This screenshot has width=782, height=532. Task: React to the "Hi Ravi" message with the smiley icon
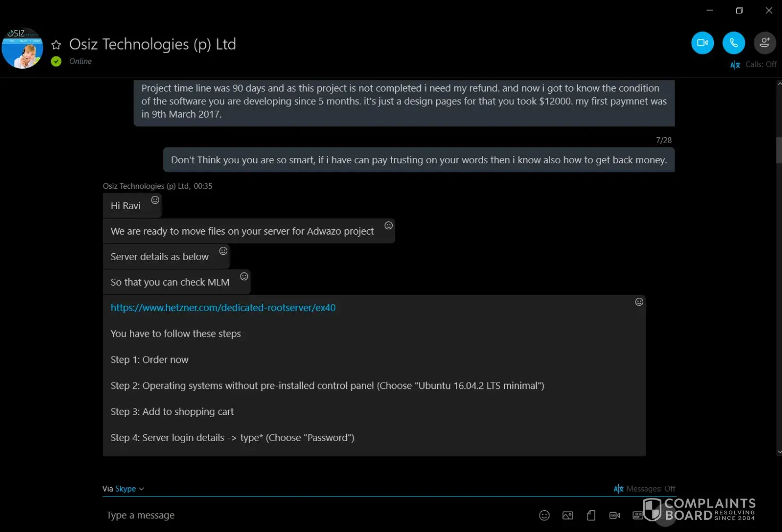[x=155, y=200]
